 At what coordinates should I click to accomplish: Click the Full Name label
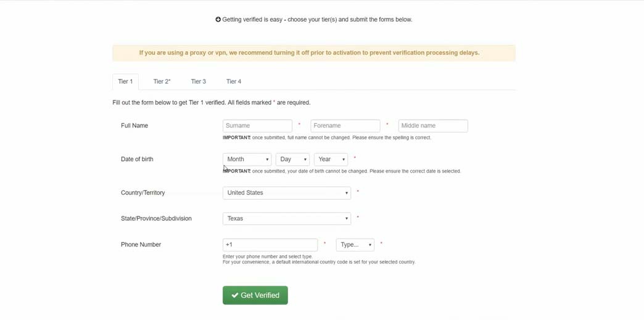click(x=134, y=126)
